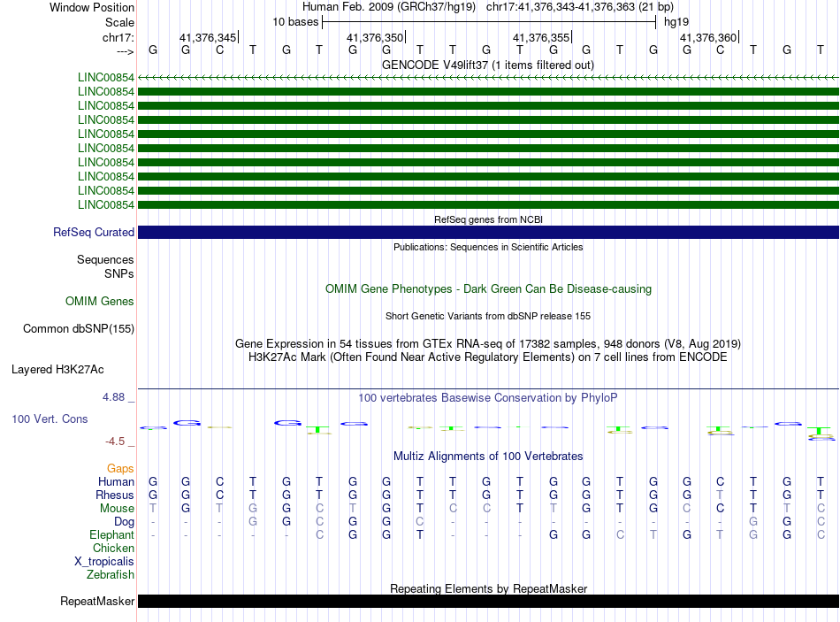Click the Common dbSNP(155) label
The width and height of the screenshot is (840, 622).
pyautogui.click(x=78, y=328)
